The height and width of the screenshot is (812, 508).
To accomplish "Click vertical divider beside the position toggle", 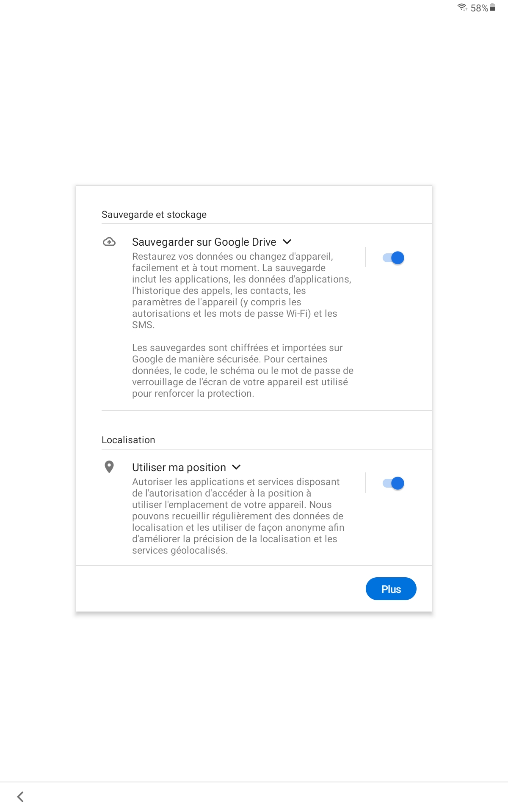I will coord(365,483).
